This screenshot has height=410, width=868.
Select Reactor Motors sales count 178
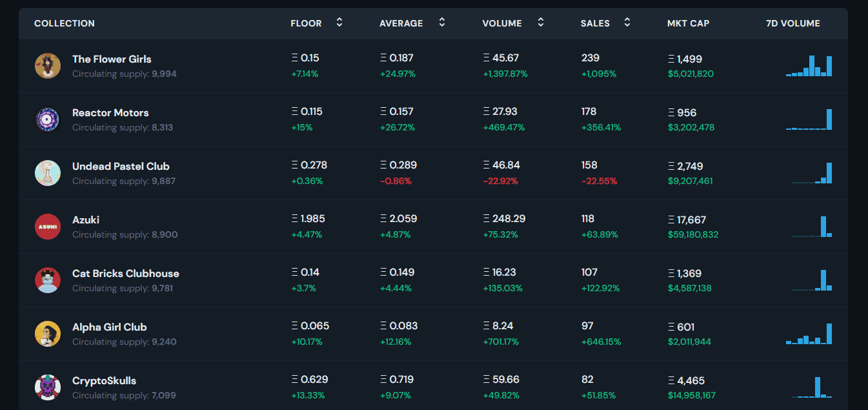click(589, 112)
